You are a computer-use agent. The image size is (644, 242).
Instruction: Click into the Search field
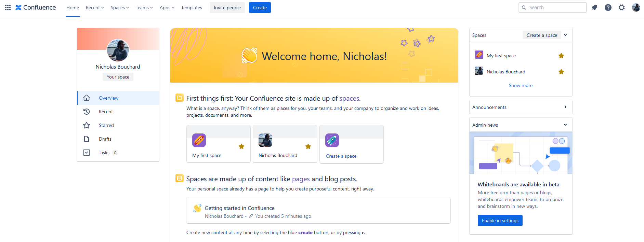[x=553, y=8]
